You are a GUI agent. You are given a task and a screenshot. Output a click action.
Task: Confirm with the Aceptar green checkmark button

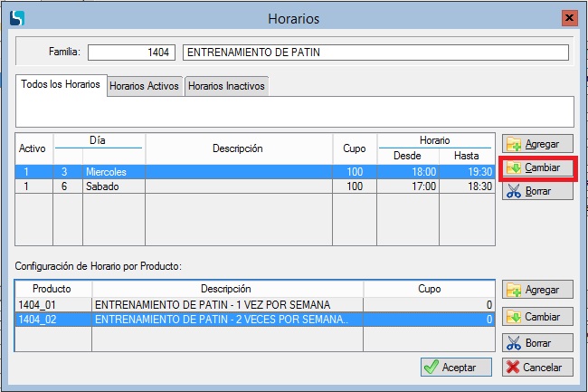(456, 367)
